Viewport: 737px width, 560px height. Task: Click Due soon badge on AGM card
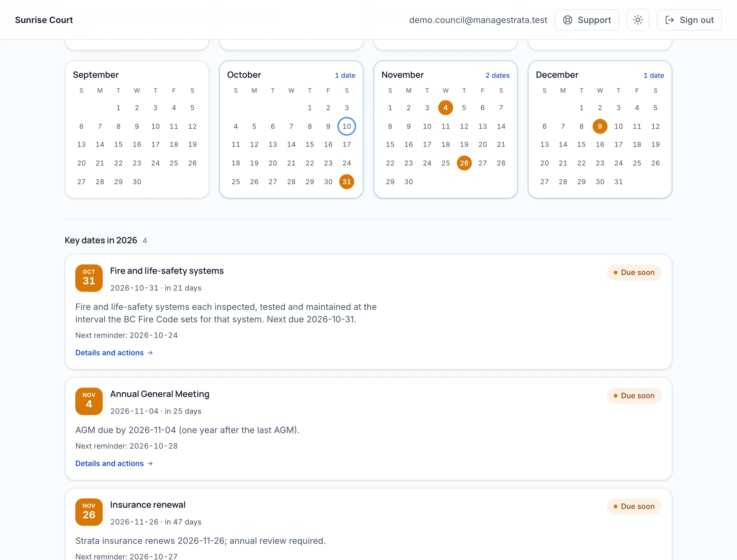coord(634,396)
